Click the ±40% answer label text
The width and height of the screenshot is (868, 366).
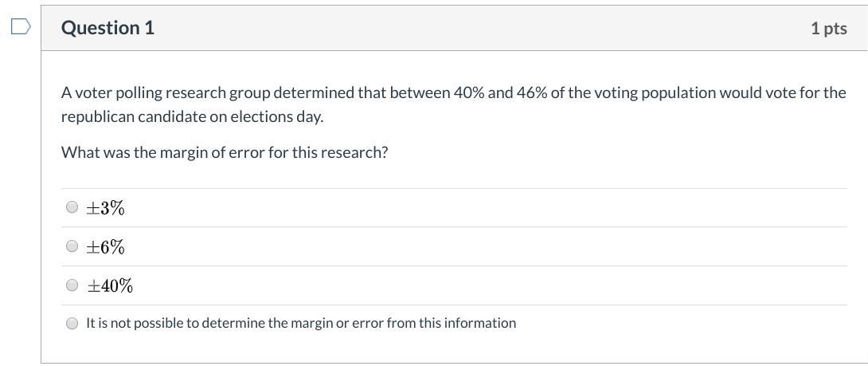point(109,285)
